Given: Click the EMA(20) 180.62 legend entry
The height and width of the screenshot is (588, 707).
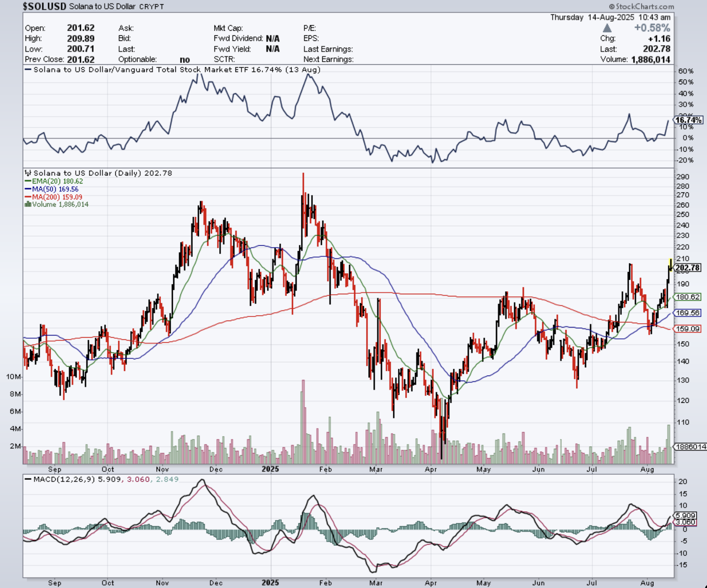Looking at the screenshot, I should (54, 181).
